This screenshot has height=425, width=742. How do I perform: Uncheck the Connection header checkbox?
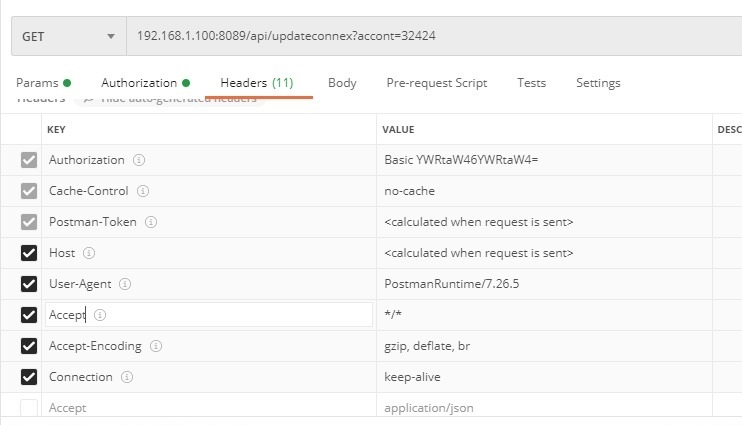29,377
